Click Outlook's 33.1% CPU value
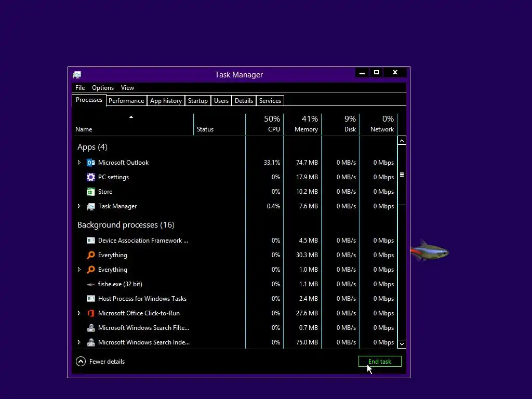Image resolution: width=532 pixels, height=399 pixels. click(x=272, y=163)
